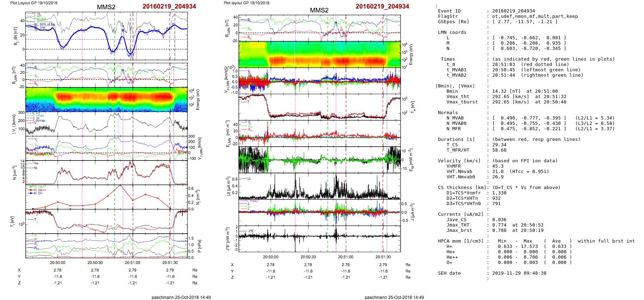Click the paschmann footer under the left plot

pyautogui.click(x=181, y=297)
